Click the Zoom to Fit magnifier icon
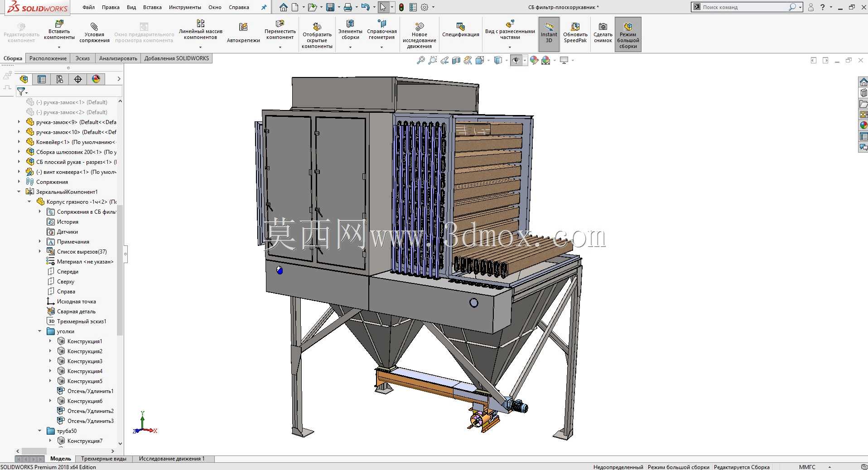The image size is (868, 470). point(421,60)
